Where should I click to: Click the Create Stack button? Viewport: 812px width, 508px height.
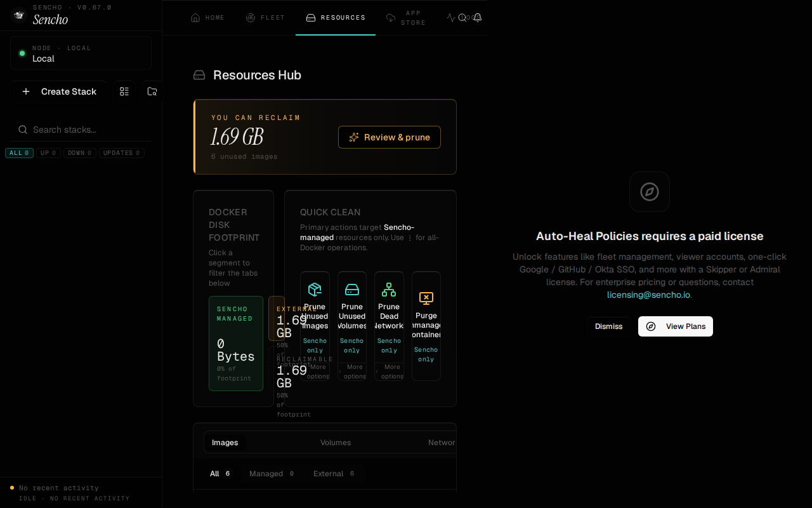[58, 91]
